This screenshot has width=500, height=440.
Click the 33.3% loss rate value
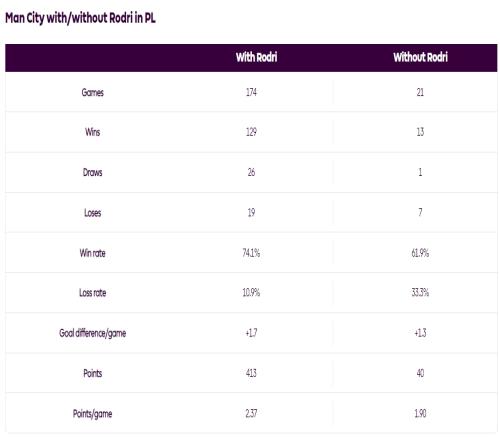tap(420, 293)
